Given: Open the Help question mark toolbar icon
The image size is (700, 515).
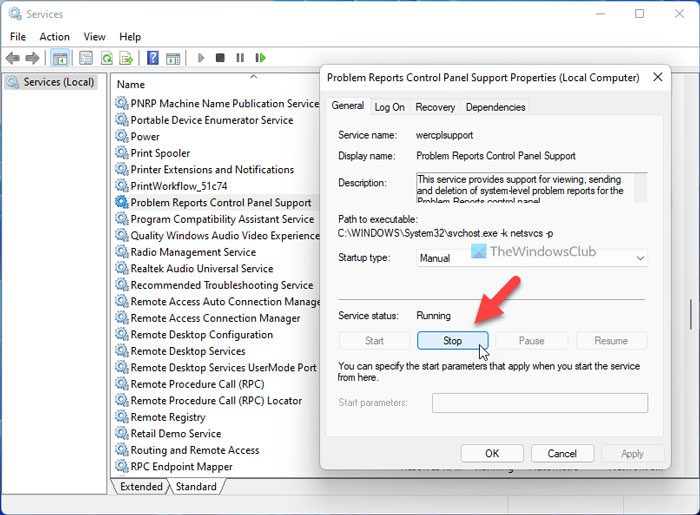Looking at the screenshot, I should (x=153, y=58).
